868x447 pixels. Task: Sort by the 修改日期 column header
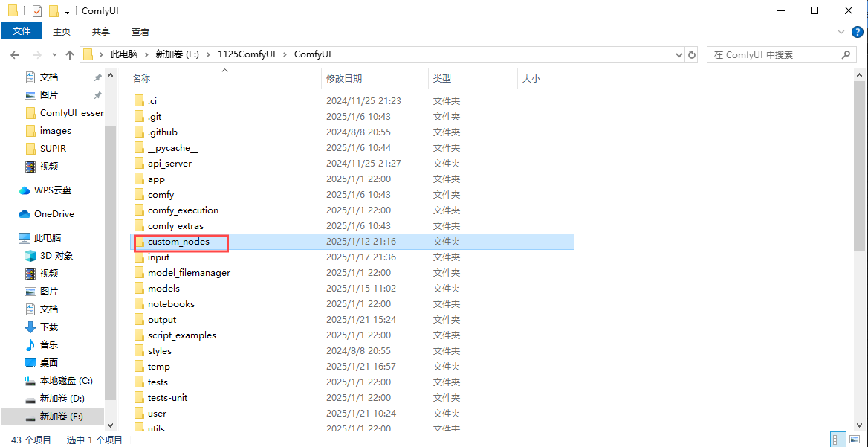tap(344, 78)
